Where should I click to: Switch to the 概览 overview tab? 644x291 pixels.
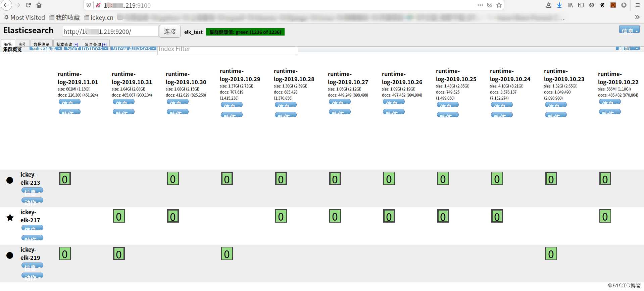tap(8, 44)
